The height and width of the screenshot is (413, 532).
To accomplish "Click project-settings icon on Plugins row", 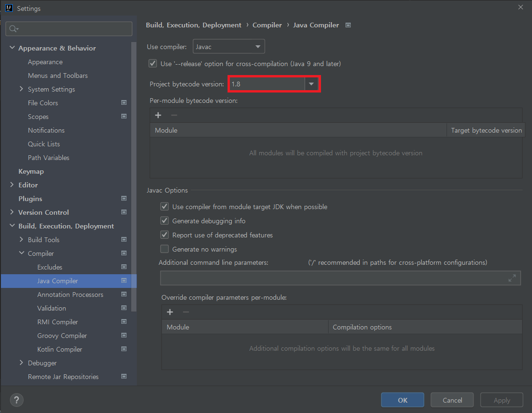I will 124,199.
